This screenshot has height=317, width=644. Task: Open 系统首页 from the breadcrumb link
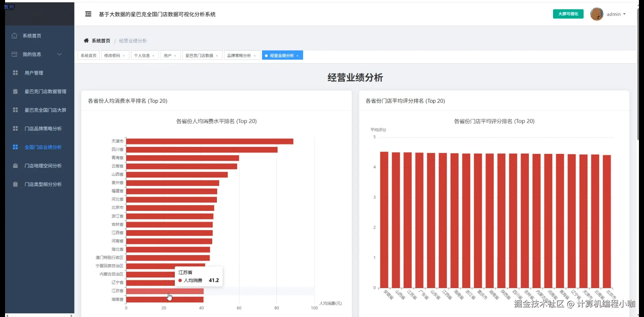(x=100, y=40)
